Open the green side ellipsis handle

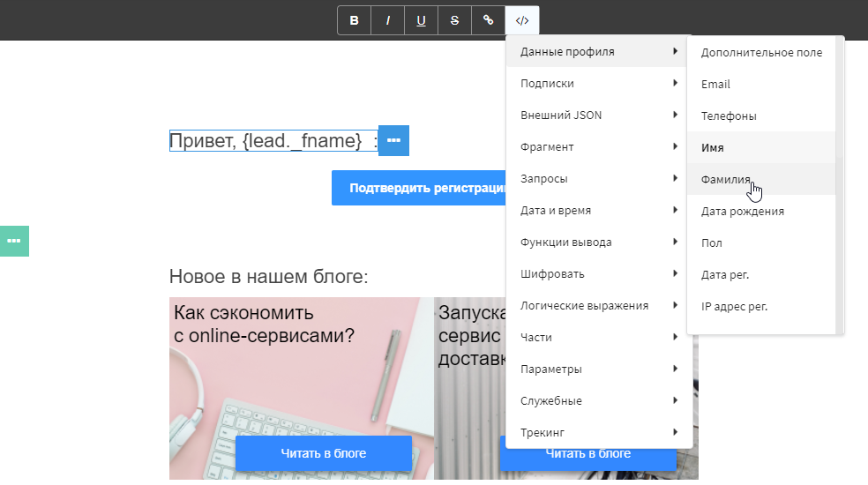click(x=14, y=241)
